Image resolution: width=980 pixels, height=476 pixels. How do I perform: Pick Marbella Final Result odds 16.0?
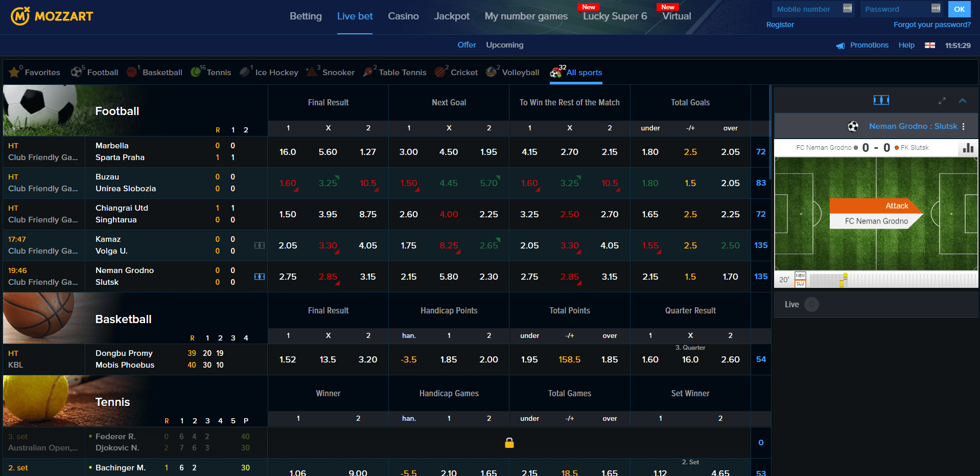[x=288, y=152]
